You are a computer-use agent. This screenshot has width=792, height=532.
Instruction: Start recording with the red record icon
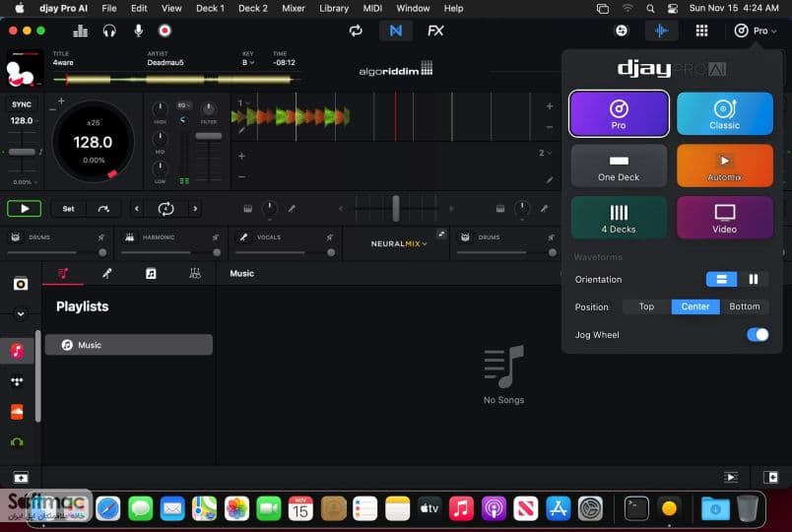click(165, 31)
